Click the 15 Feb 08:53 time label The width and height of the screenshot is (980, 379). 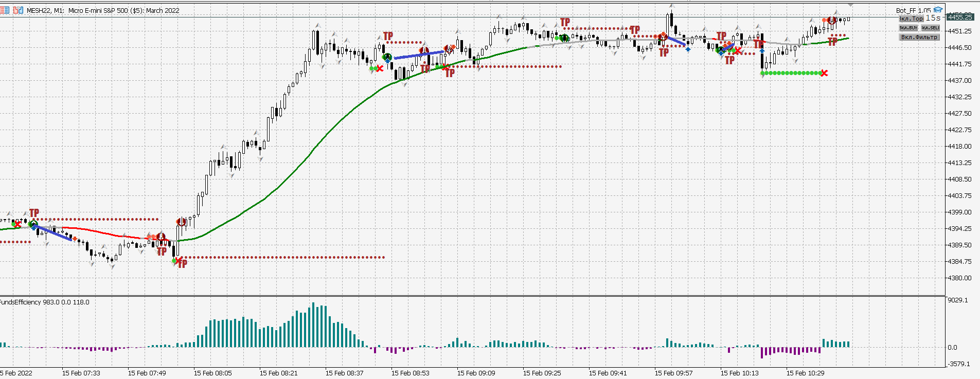click(411, 373)
